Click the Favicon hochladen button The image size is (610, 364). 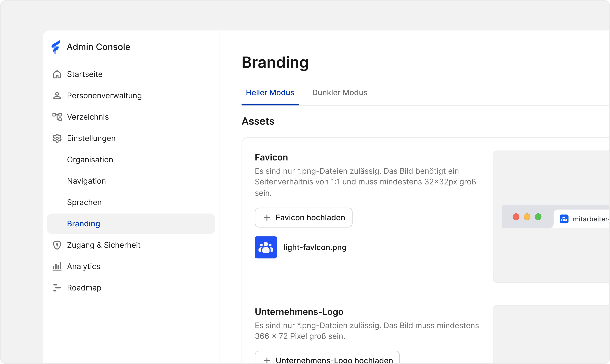pos(303,218)
